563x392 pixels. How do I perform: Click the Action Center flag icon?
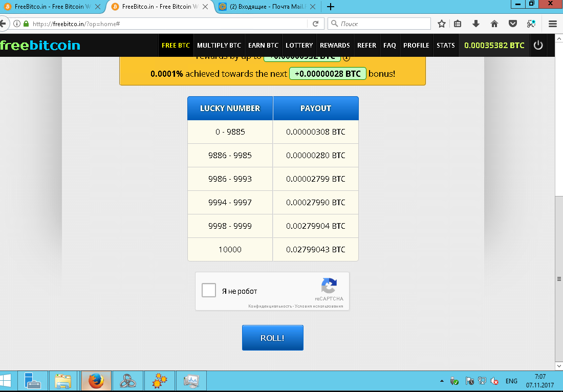[x=469, y=381]
